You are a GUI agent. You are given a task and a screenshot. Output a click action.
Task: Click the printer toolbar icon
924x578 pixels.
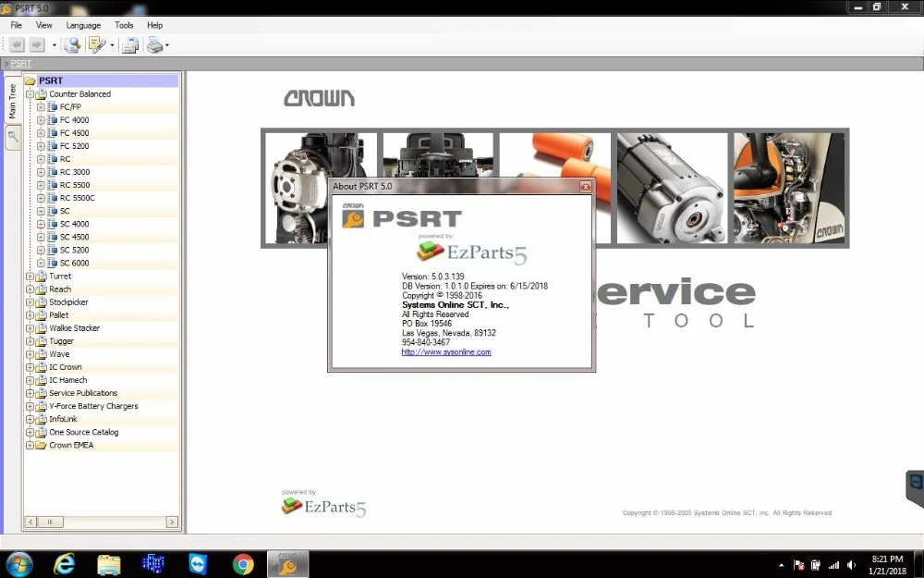tap(154, 44)
